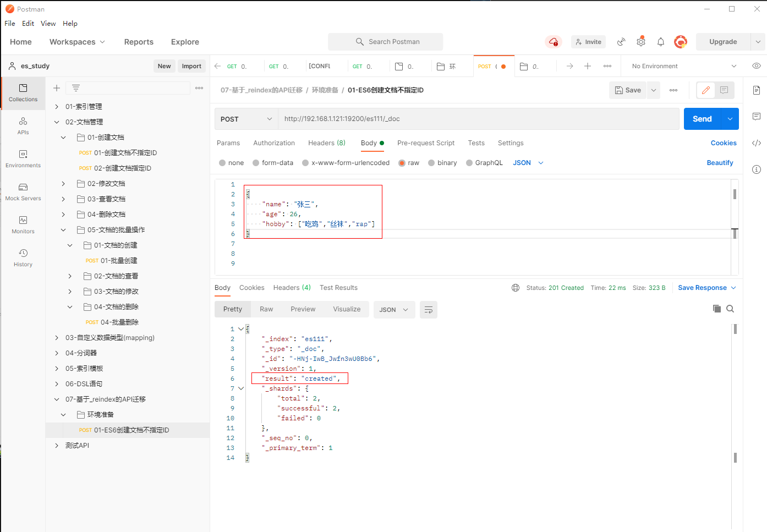Open History in the sidebar
The width and height of the screenshot is (767, 532).
click(23, 257)
